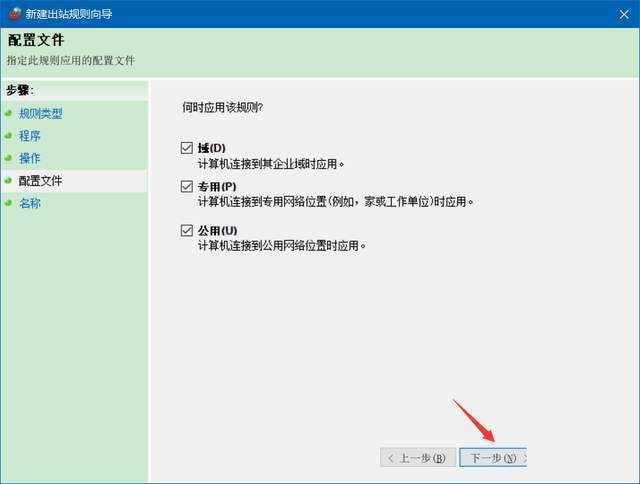Click the 计算机连接到其企业域时应用 description
Image resolution: width=640 pixels, height=484 pixels.
(x=271, y=164)
